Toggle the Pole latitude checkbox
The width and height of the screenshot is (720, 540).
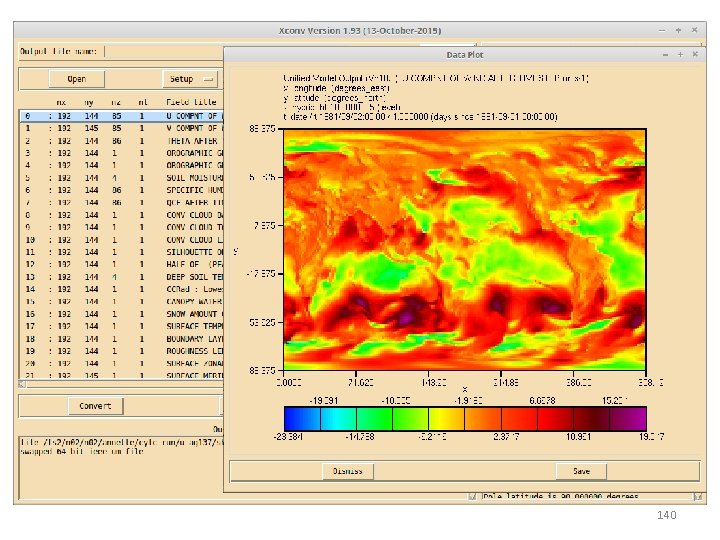click(x=473, y=495)
